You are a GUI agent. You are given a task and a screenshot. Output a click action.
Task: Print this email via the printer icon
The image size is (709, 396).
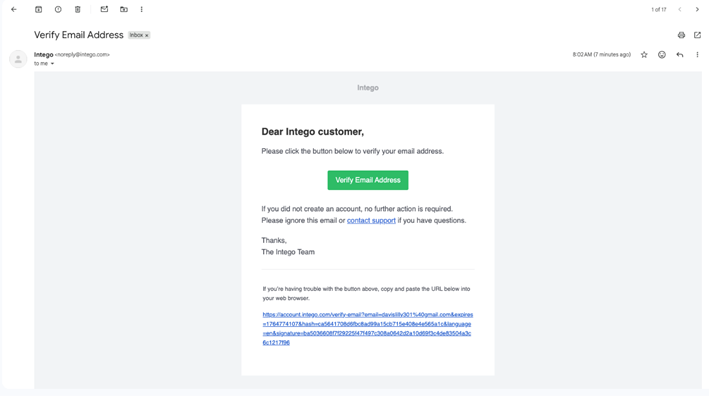pyautogui.click(x=681, y=35)
